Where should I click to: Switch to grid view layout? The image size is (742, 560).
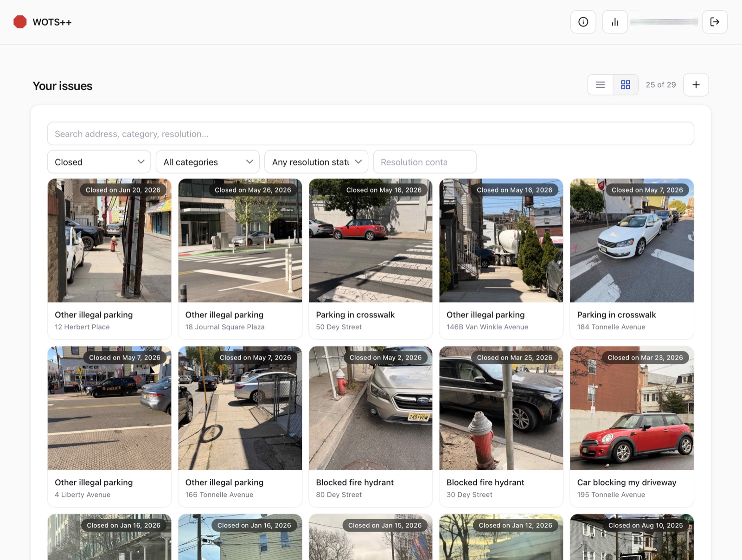(x=626, y=85)
